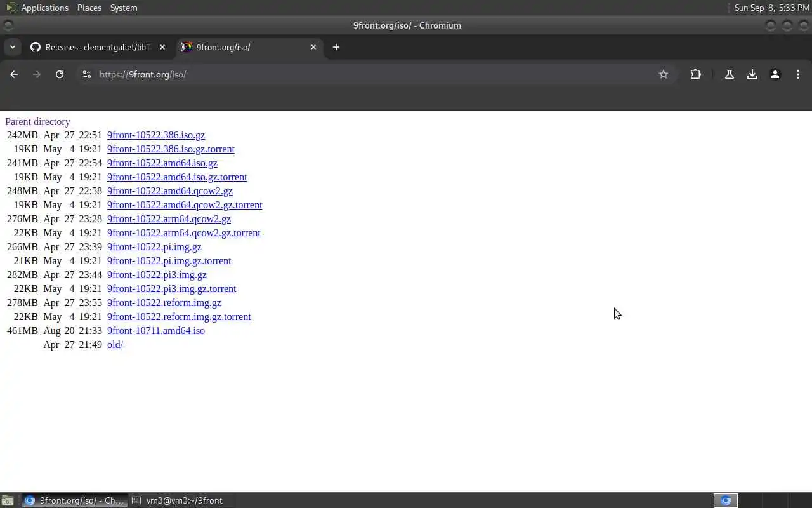Open the Chromium three-dot menu

pos(798,74)
